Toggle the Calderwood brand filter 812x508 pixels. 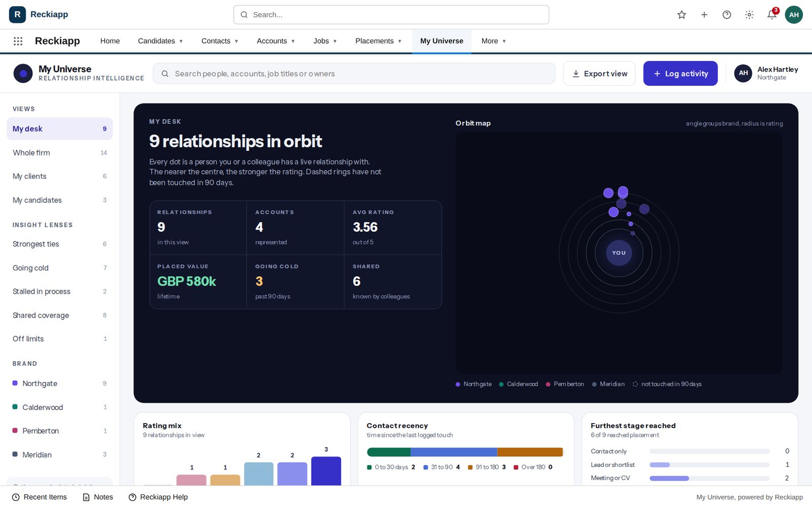pyautogui.click(x=60, y=407)
